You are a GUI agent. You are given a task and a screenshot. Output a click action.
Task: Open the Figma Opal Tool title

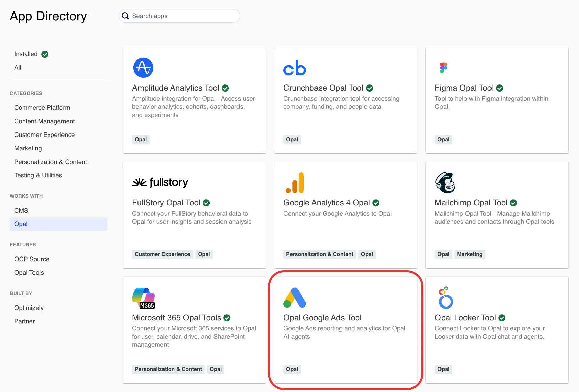pos(464,88)
